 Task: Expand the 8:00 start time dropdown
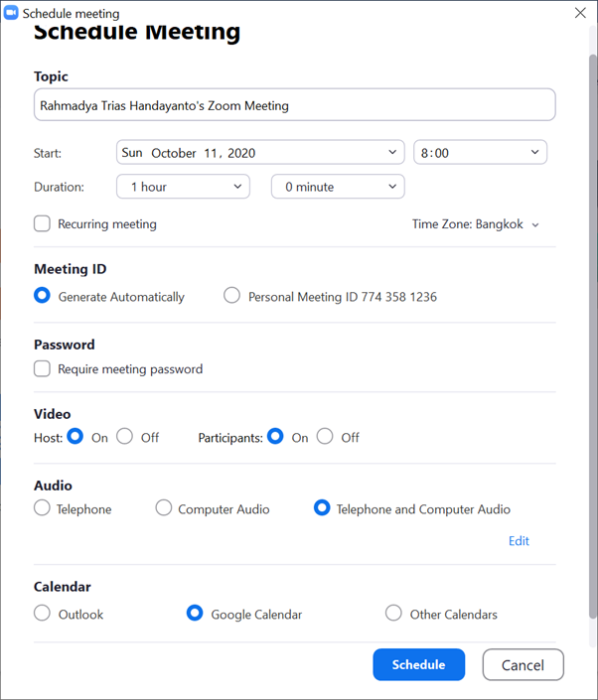point(480,153)
